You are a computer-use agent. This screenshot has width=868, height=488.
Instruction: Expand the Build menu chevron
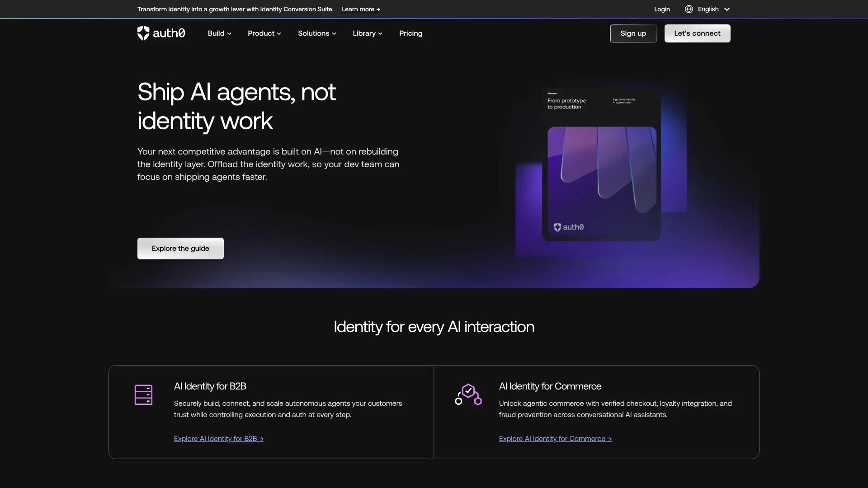coord(229,34)
